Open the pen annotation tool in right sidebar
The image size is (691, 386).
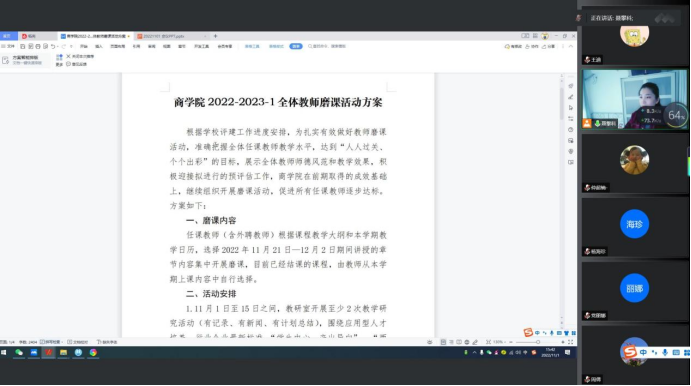[571, 97]
